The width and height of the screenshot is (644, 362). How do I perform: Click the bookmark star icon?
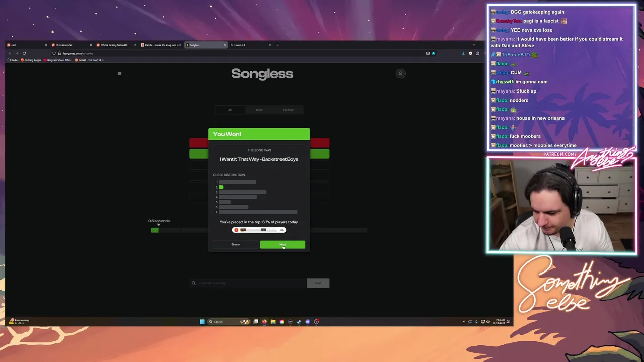click(433, 53)
